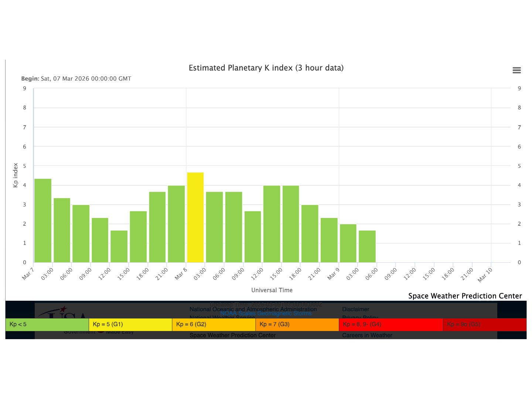
Task: Click the Kp = 6 (G2) legend box
Action: coord(214,324)
